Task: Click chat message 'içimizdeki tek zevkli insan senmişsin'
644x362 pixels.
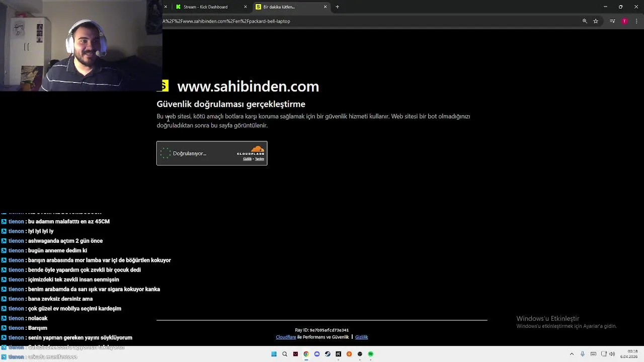Action: tap(73, 280)
